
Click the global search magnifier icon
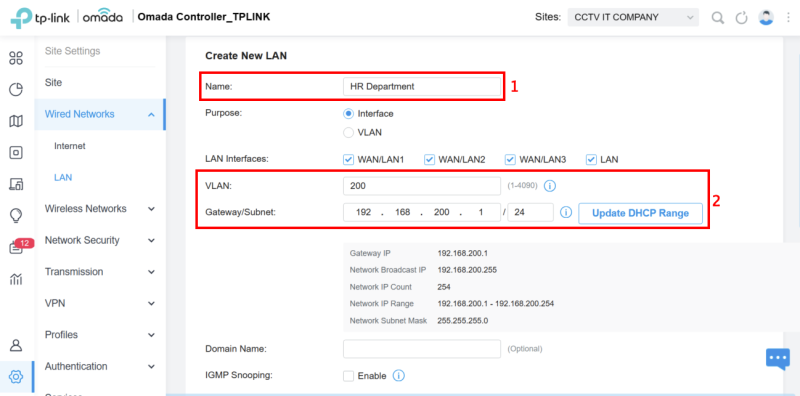718,18
